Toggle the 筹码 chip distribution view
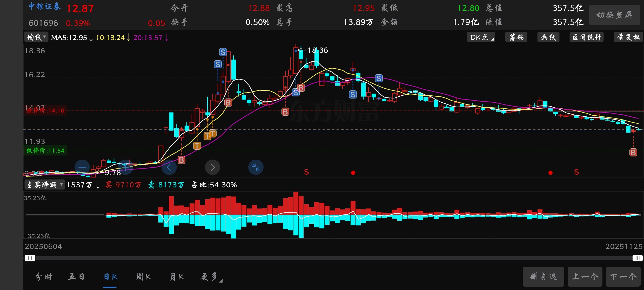 pyautogui.click(x=516, y=37)
